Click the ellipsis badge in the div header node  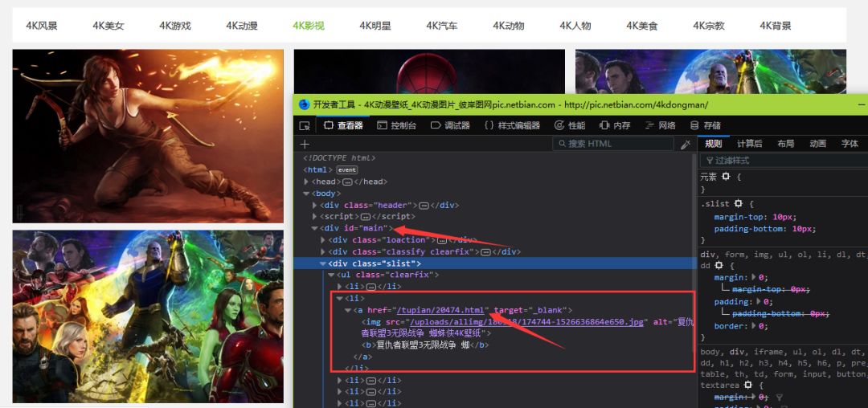click(424, 205)
